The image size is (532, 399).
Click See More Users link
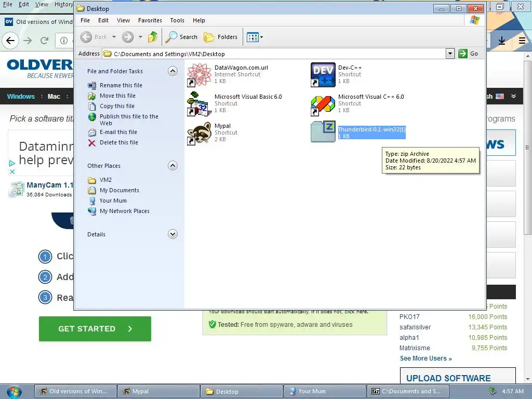click(x=426, y=358)
